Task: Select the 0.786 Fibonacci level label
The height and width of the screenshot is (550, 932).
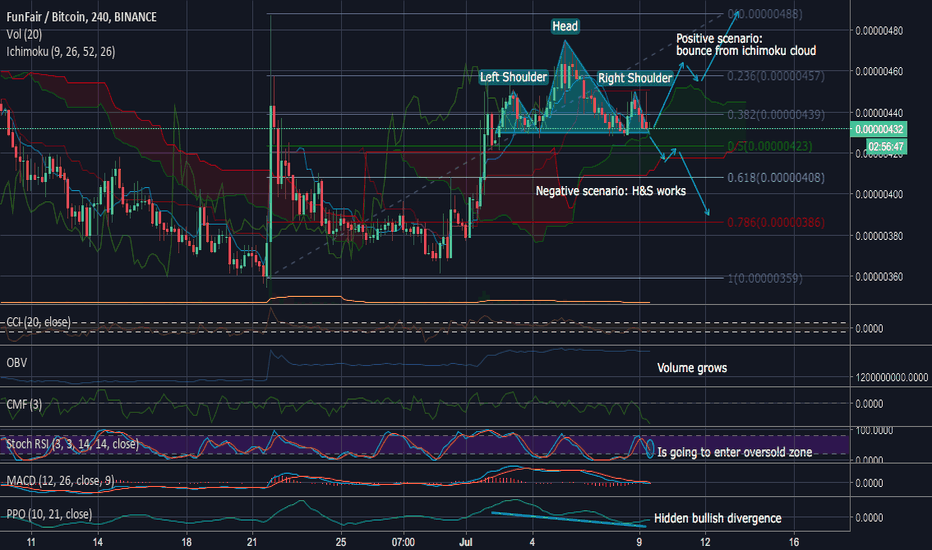Action: pyautogui.click(x=776, y=222)
